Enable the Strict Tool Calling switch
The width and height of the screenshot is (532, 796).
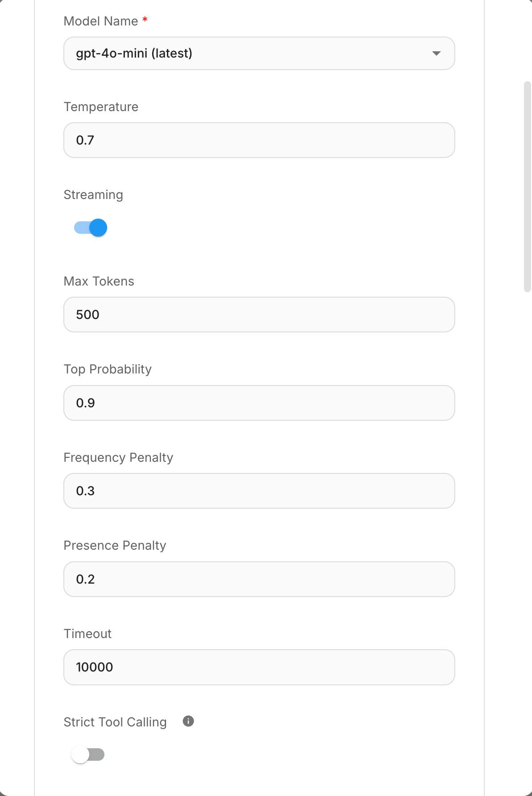point(88,755)
